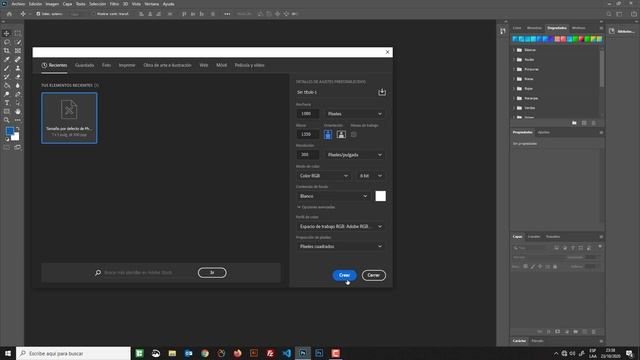Click the Home icon in options bar

pos(9,14)
